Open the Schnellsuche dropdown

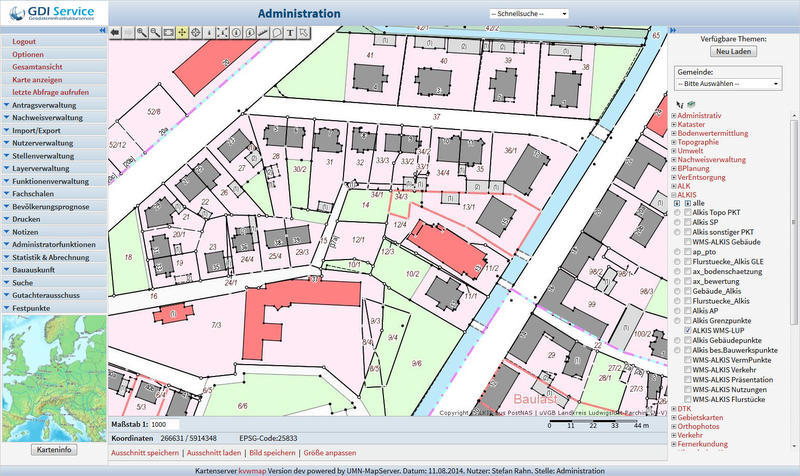(529, 14)
